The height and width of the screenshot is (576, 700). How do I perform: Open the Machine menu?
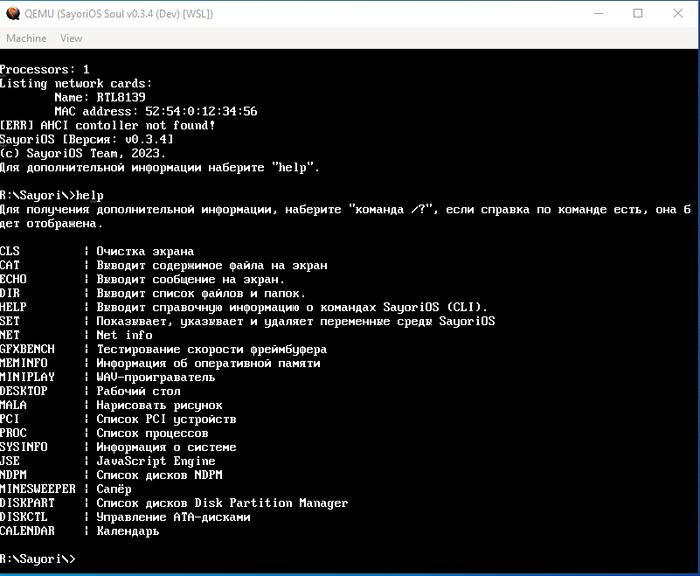point(26,38)
